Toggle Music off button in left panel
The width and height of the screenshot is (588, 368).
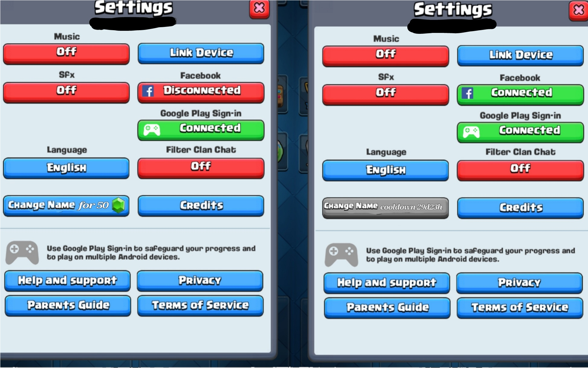click(66, 54)
